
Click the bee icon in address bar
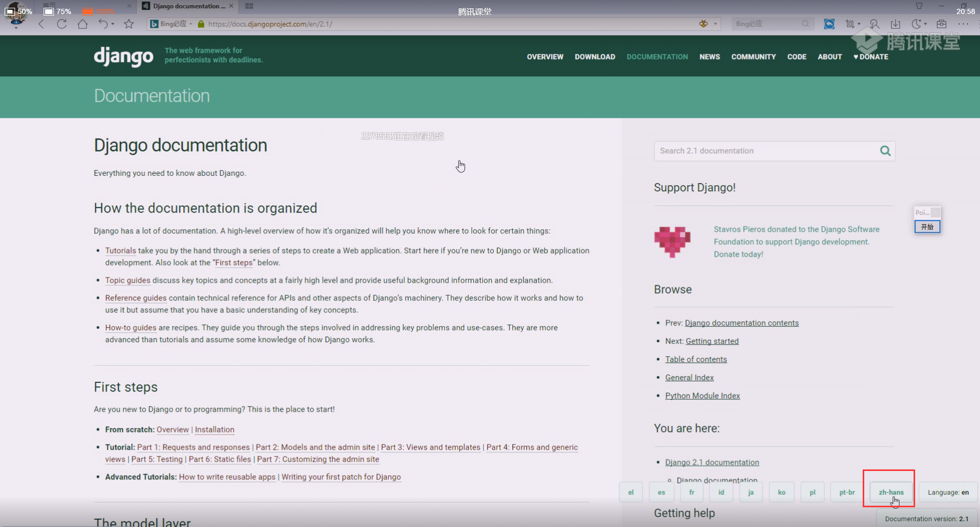704,24
